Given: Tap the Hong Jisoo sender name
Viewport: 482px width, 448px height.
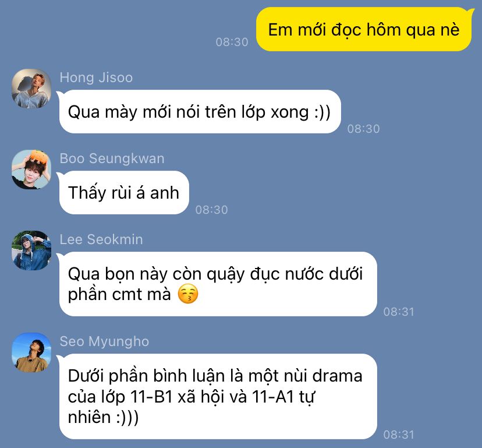Looking at the screenshot, I should click(96, 77).
